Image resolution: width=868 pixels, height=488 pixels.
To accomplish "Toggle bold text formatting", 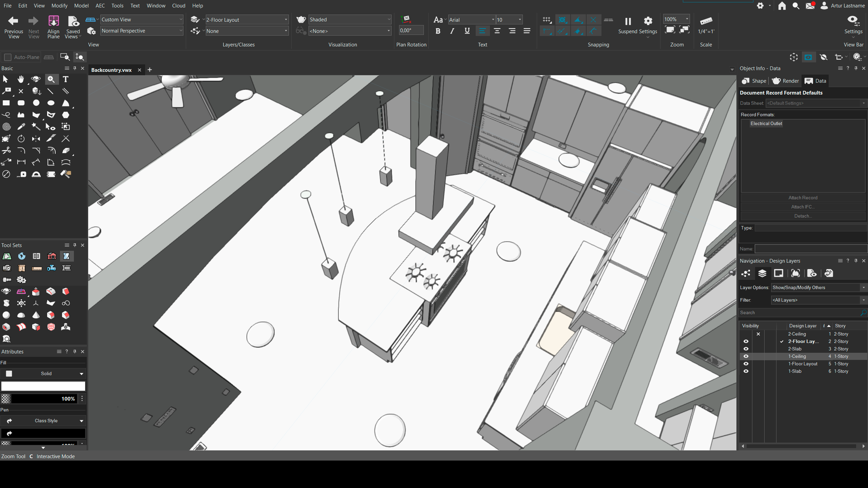I will (x=438, y=31).
